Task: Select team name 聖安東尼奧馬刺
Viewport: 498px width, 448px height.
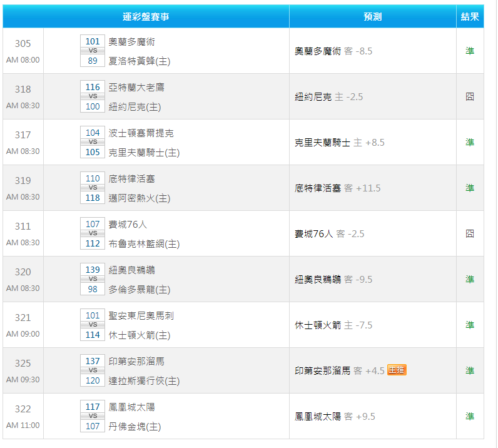Action: [x=141, y=316]
